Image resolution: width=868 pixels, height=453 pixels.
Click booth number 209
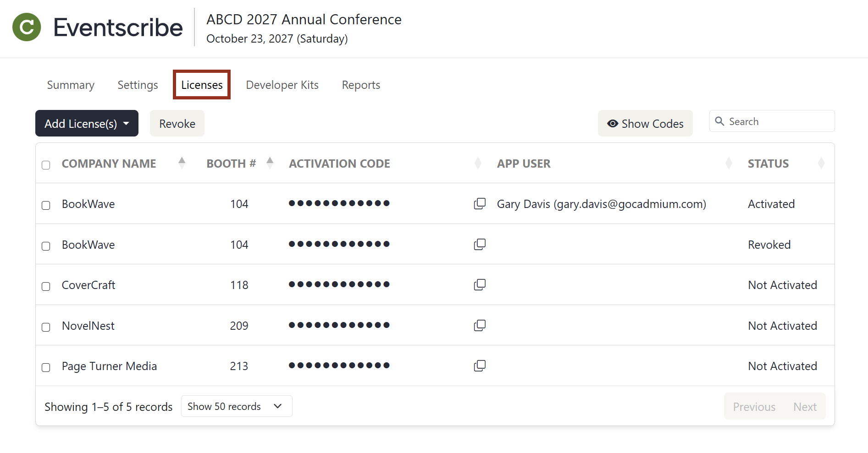coord(239,326)
